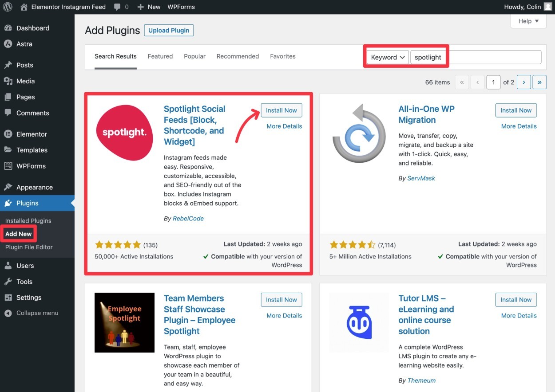555x392 pixels.
Task: Switch to the Recommended tab
Action: tap(238, 56)
